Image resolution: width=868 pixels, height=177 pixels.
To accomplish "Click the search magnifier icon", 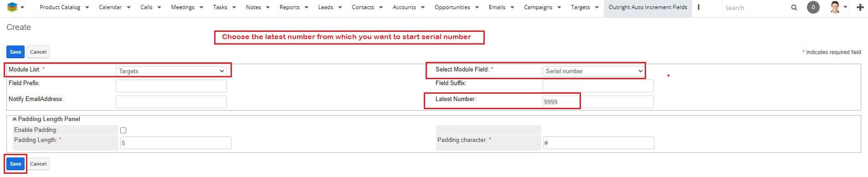I will (794, 8).
